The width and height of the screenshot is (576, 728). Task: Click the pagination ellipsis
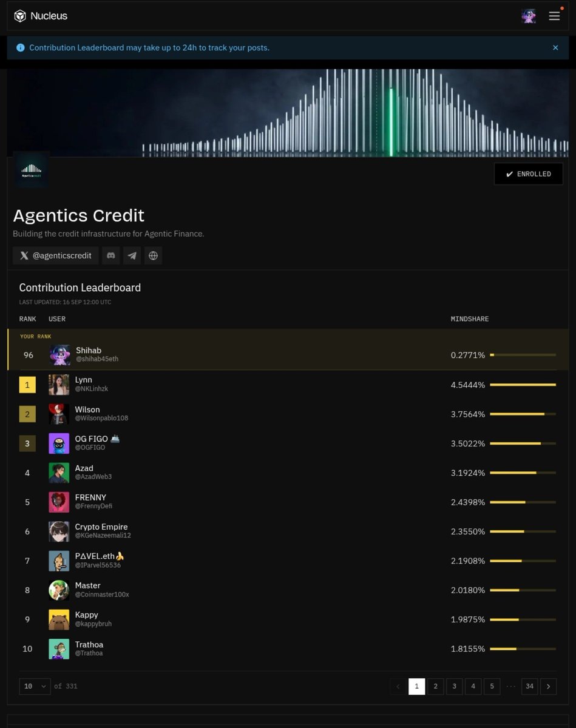511,686
